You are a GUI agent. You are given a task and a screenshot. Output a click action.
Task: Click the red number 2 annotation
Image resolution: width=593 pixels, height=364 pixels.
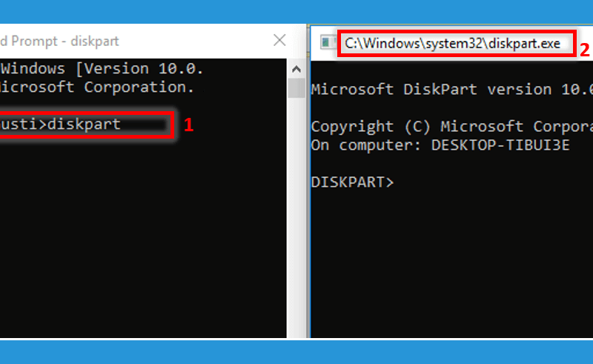(585, 50)
